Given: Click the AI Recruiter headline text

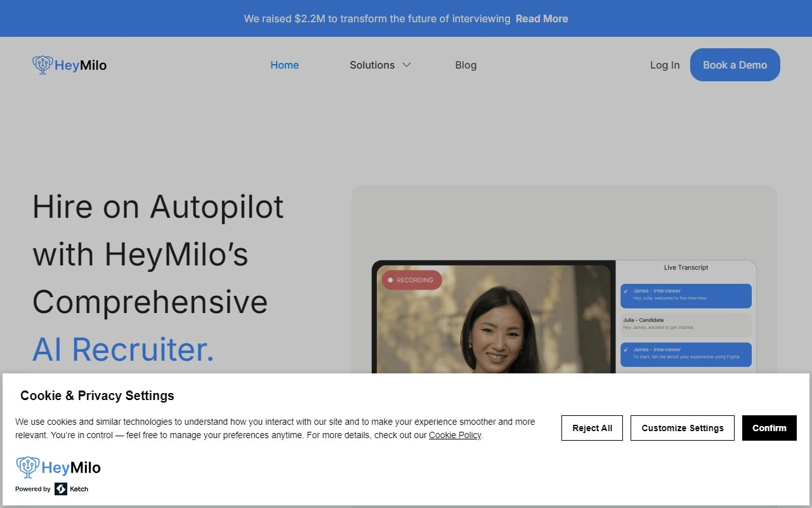Looking at the screenshot, I should 124,349.
